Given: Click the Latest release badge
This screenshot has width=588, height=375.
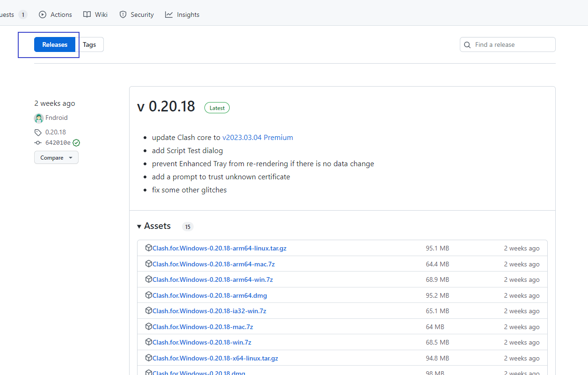Looking at the screenshot, I should pyautogui.click(x=217, y=108).
